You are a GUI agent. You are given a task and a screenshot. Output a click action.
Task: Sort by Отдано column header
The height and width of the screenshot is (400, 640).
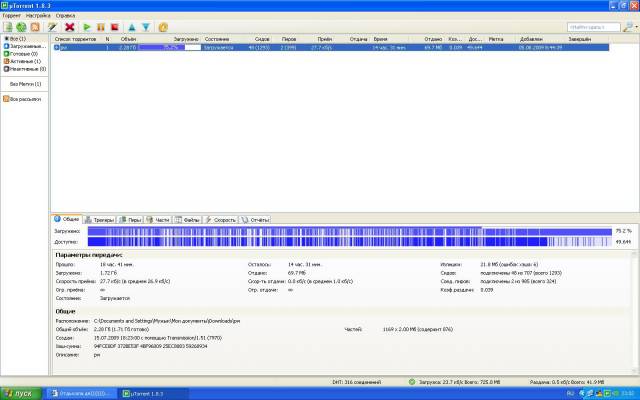pos(433,39)
